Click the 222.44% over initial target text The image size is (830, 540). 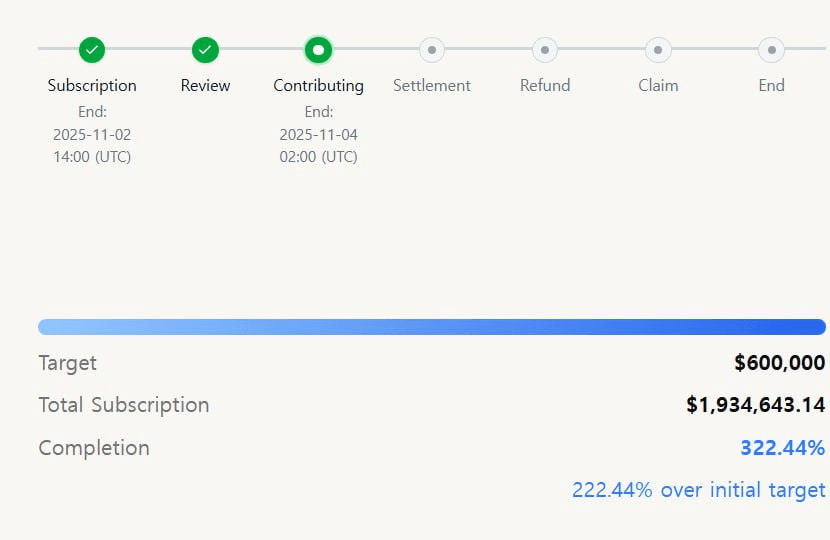pyautogui.click(x=698, y=490)
